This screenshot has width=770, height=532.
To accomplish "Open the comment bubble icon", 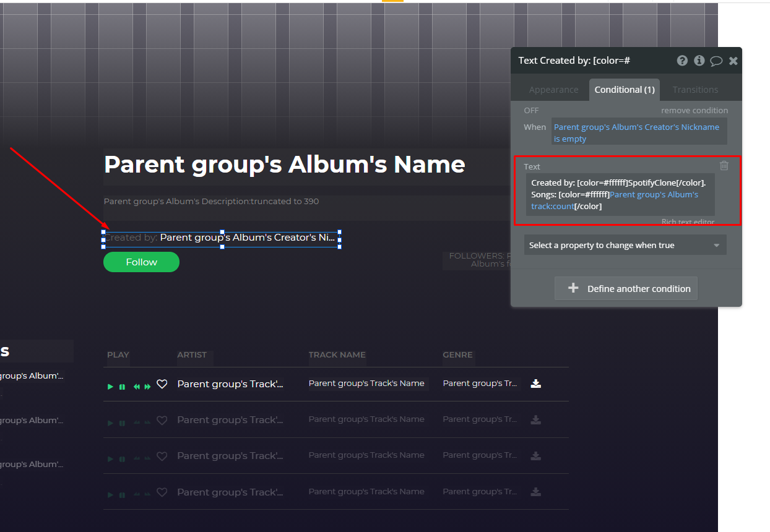I will coord(716,61).
